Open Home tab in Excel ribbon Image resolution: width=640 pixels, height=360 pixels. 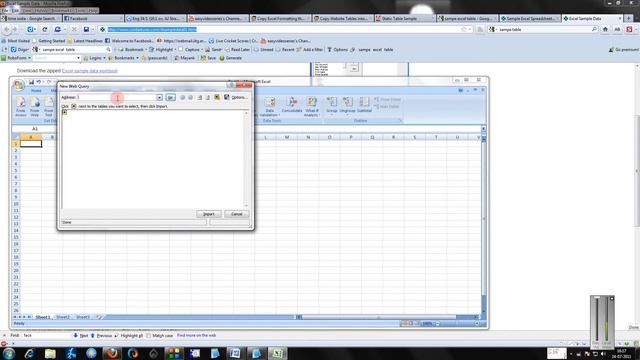[36, 91]
